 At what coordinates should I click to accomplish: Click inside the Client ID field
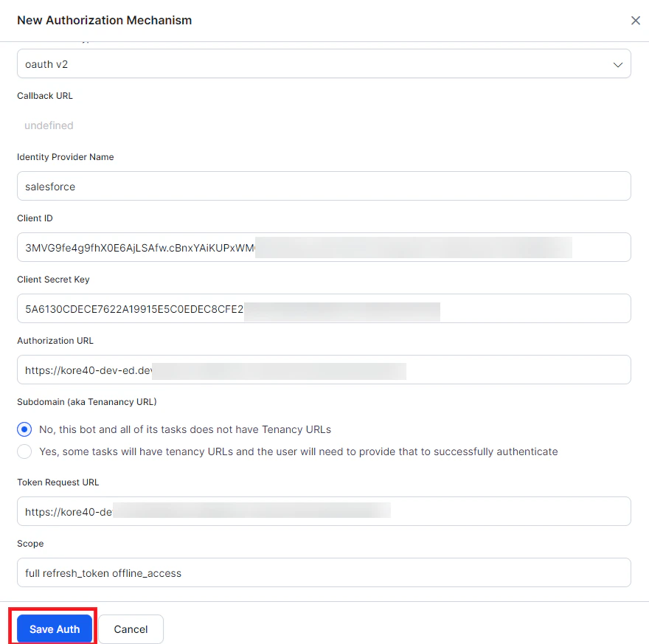(324, 247)
